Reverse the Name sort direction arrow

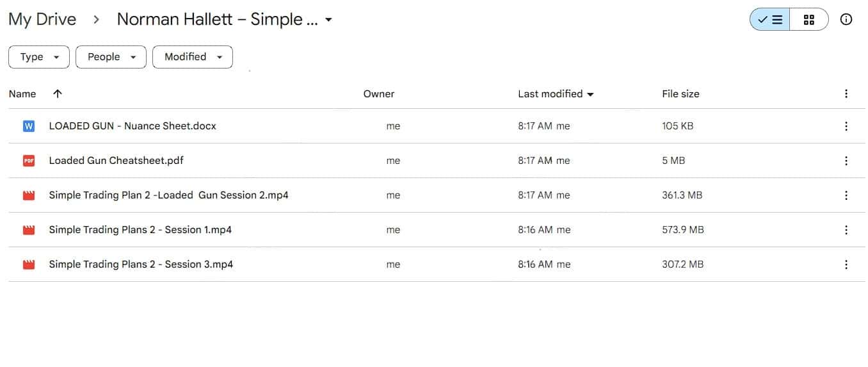point(58,94)
